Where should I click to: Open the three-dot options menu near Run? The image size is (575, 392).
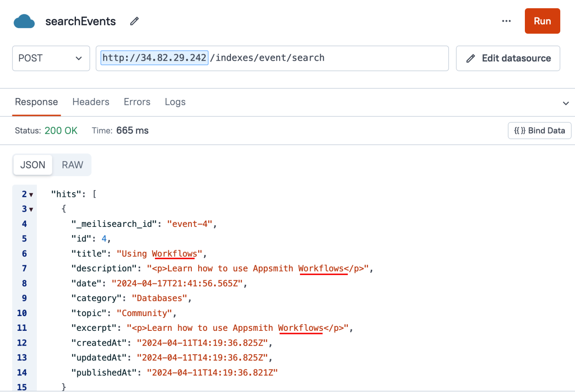coord(506,21)
